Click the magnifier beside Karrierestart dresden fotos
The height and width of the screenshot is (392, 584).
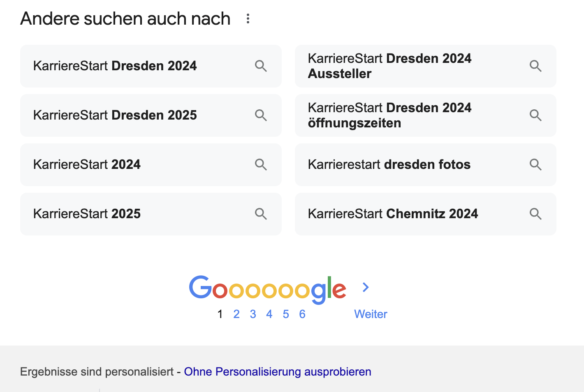tap(535, 164)
